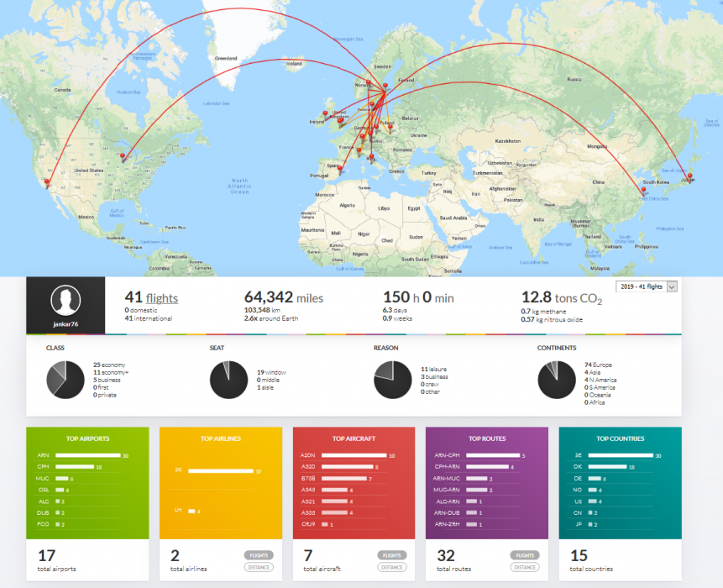Click the map marker near the US Great Lakes
This screenshot has height=588, width=723.
[x=124, y=155]
